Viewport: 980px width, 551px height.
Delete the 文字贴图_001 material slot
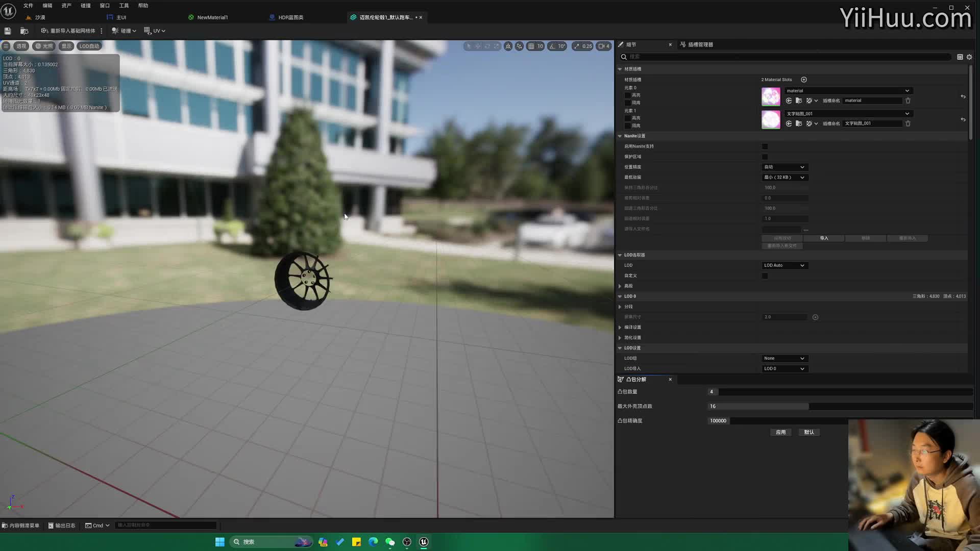[x=908, y=123]
